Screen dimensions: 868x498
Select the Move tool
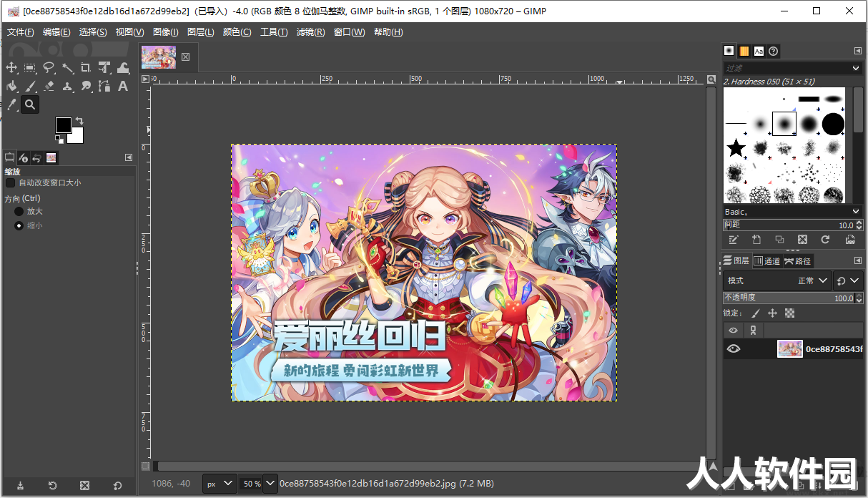click(11, 68)
